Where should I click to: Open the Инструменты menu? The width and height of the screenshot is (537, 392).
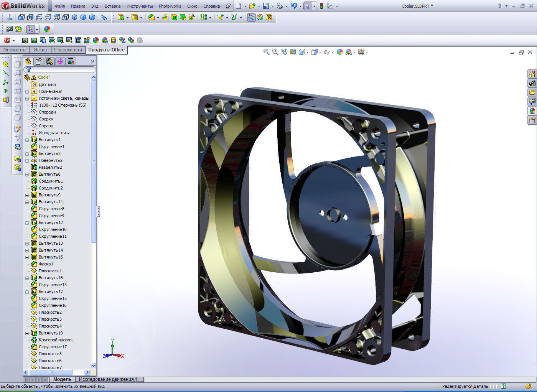tap(140, 6)
